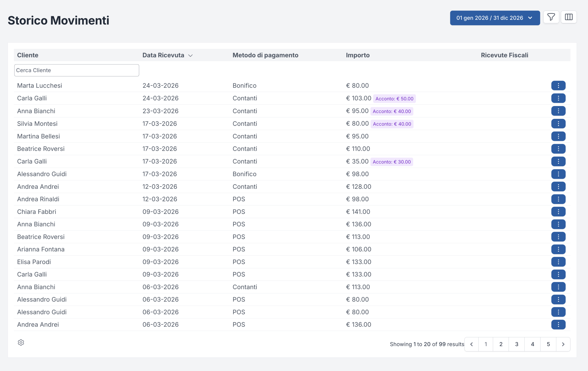Screen dimensions: 588x371
Task: Click the Cliente column header
Action: (x=28, y=55)
